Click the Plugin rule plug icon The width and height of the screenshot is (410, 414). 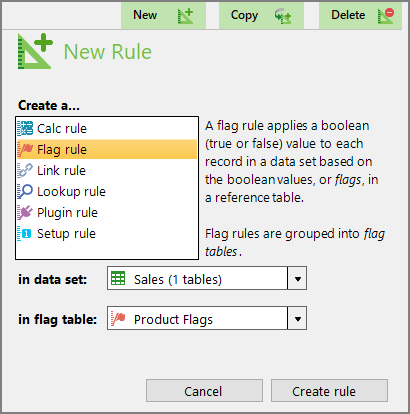(25, 212)
